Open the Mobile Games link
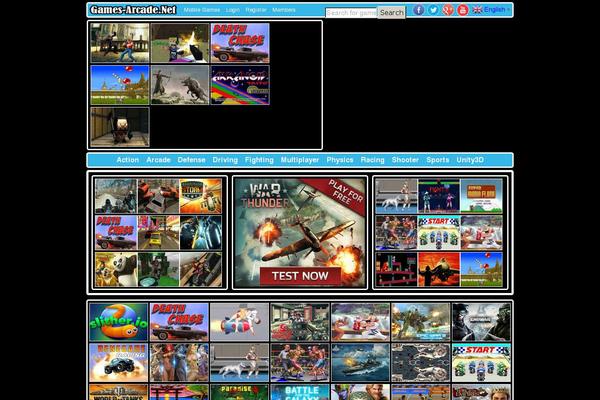600x400 pixels. tap(202, 10)
